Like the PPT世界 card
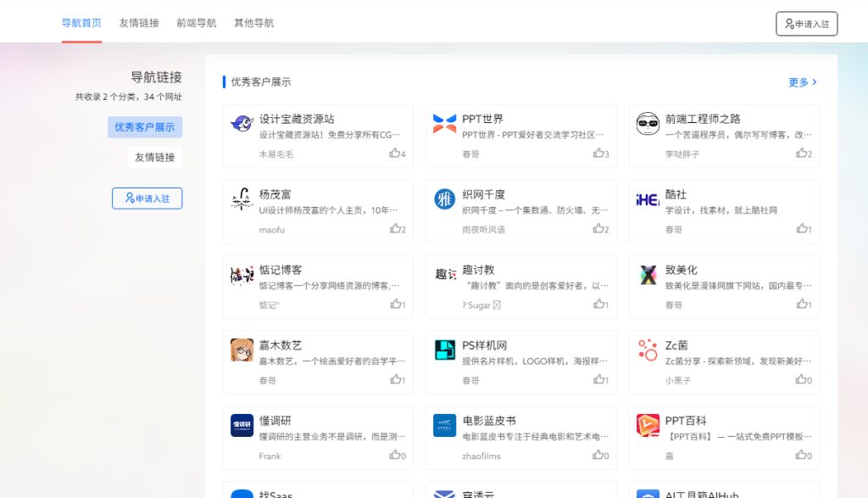The image size is (868, 498). point(601,154)
